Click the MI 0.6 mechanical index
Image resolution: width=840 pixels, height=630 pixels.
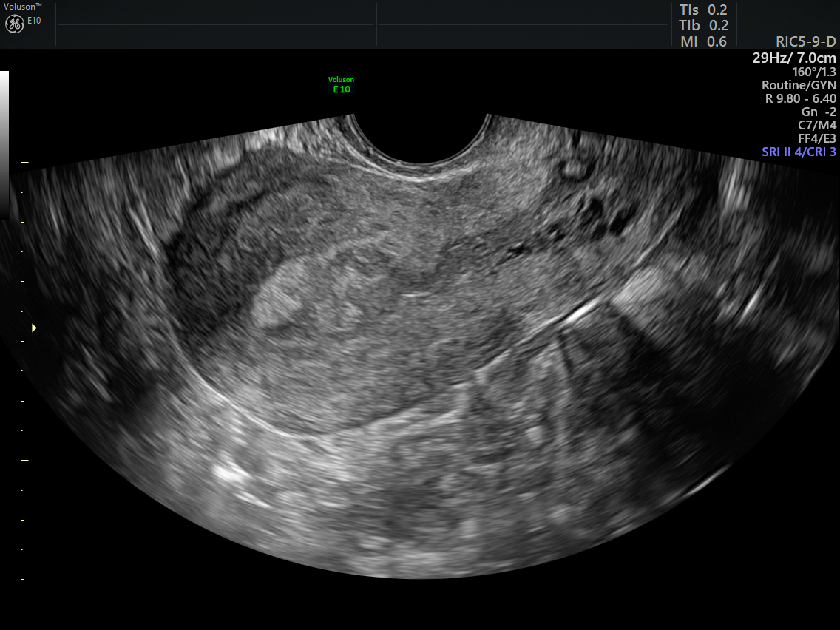tap(703, 41)
